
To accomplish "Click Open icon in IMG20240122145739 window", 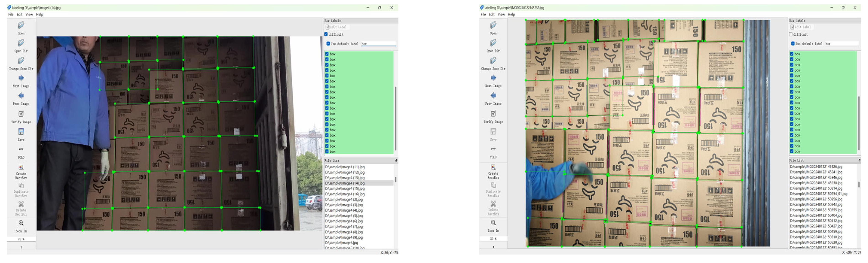I will point(493,25).
